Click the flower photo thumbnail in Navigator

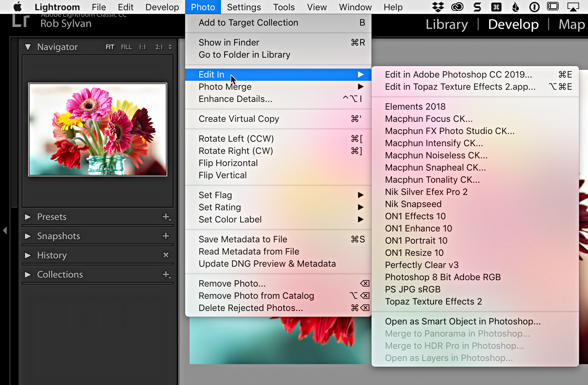tap(97, 130)
